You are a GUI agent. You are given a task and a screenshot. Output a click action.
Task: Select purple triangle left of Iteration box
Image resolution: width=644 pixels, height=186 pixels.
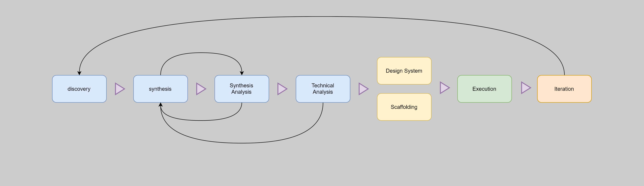(526, 88)
